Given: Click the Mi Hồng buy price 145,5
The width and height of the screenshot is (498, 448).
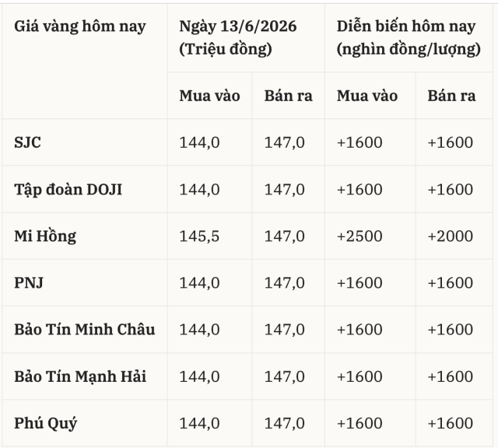Looking at the screenshot, I should click(199, 236).
